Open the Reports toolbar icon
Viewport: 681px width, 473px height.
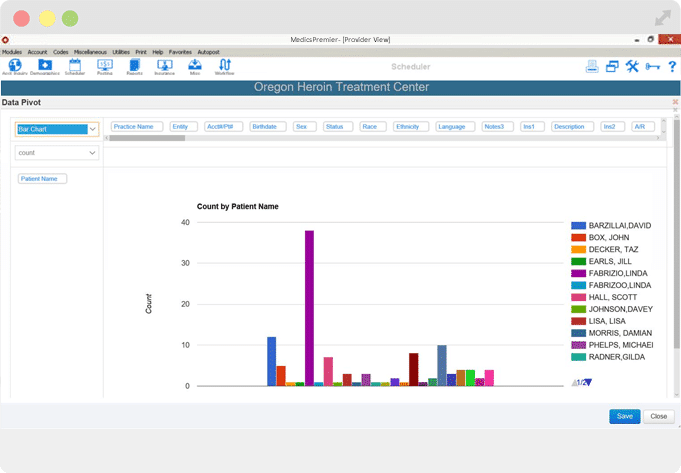tap(134, 66)
